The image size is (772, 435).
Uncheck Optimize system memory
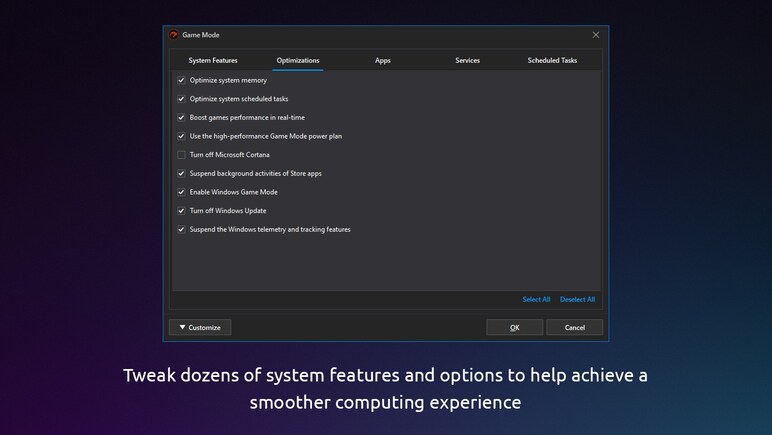(x=181, y=80)
